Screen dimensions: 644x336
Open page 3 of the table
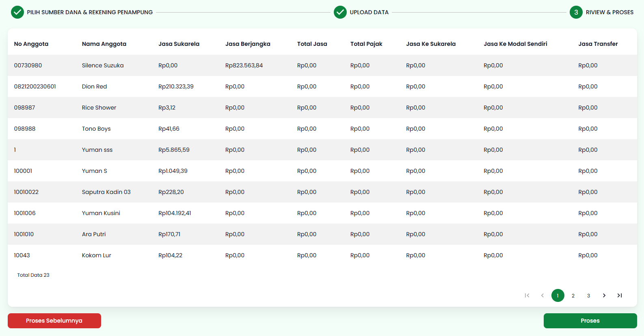coord(588,296)
